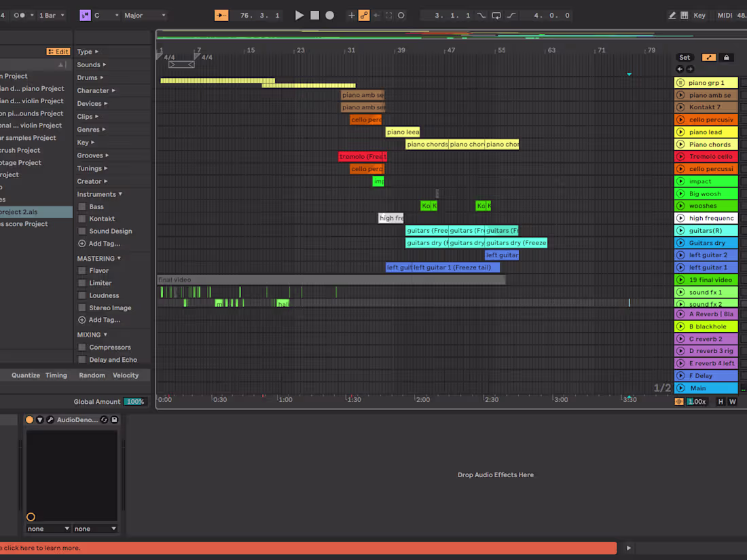
Task: Toggle the Loop switch icon
Action: point(496,15)
